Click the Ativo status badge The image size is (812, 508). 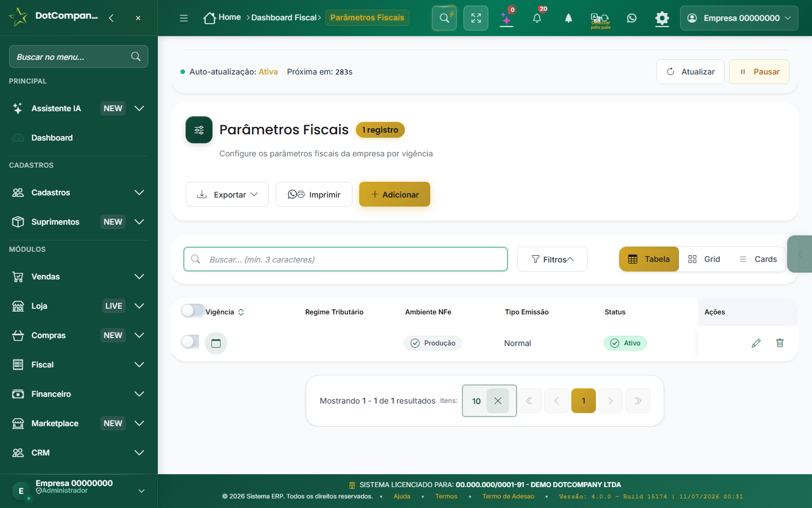click(x=625, y=343)
